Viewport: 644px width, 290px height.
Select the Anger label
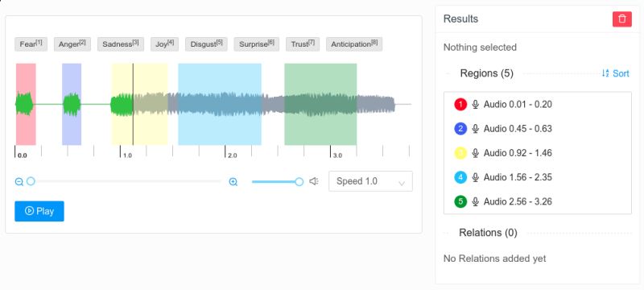click(72, 44)
